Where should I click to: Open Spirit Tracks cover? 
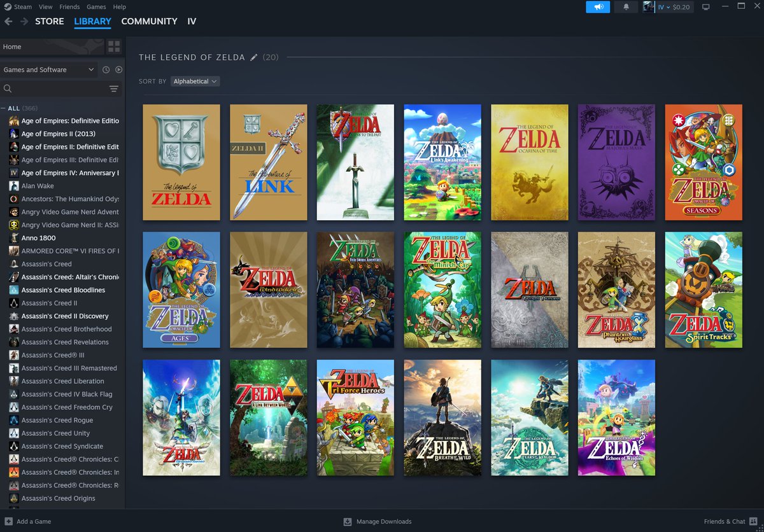[704, 290]
